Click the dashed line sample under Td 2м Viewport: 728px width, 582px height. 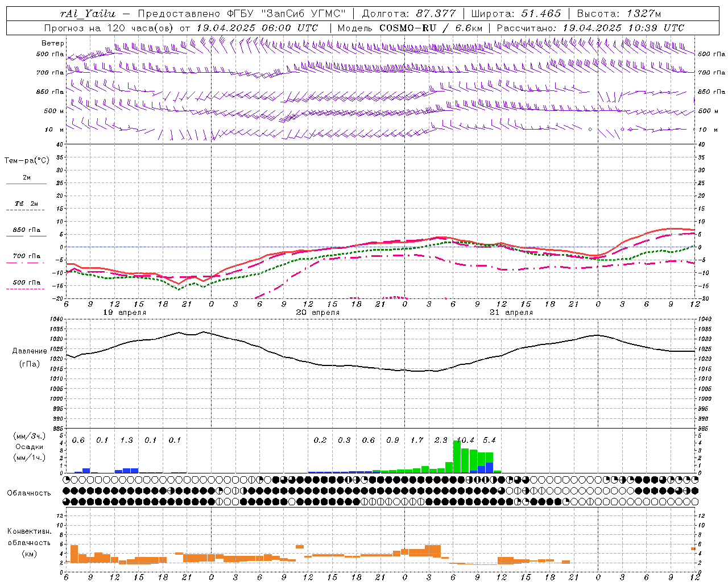(x=25, y=210)
